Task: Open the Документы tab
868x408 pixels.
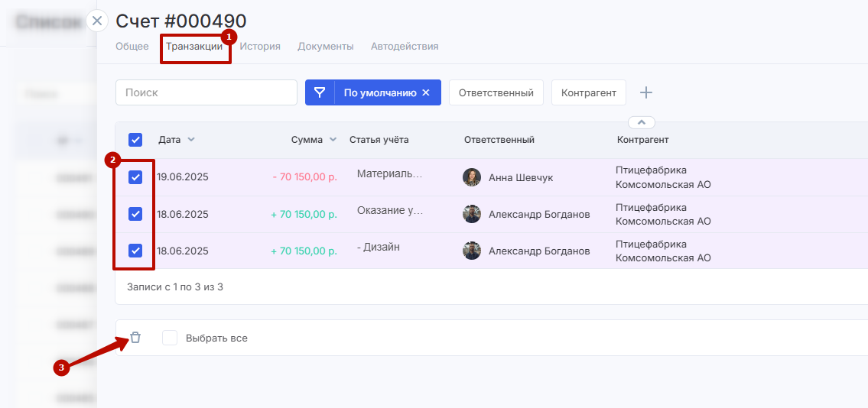Action: pos(325,47)
